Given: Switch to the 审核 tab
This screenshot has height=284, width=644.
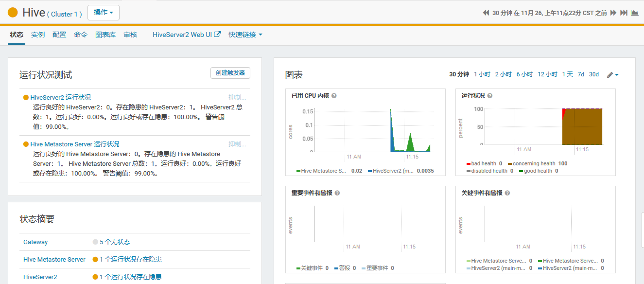Looking at the screenshot, I should click(130, 35).
